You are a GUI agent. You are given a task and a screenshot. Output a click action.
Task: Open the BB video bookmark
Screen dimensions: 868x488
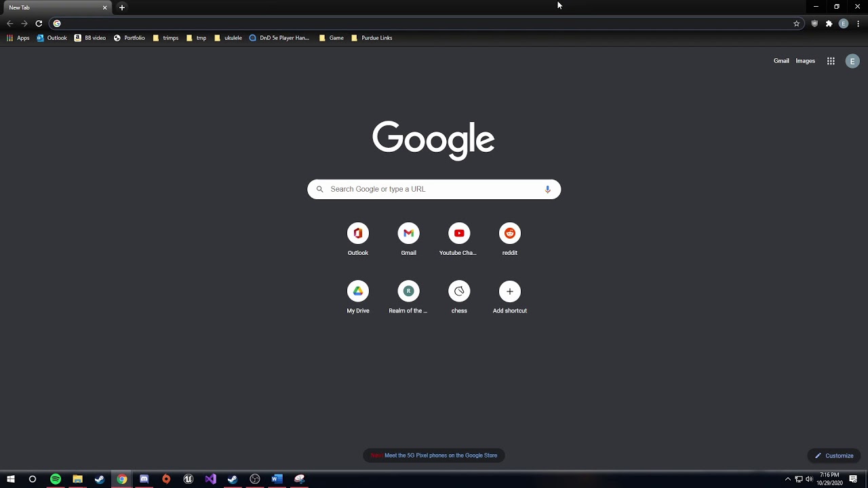click(x=90, y=38)
